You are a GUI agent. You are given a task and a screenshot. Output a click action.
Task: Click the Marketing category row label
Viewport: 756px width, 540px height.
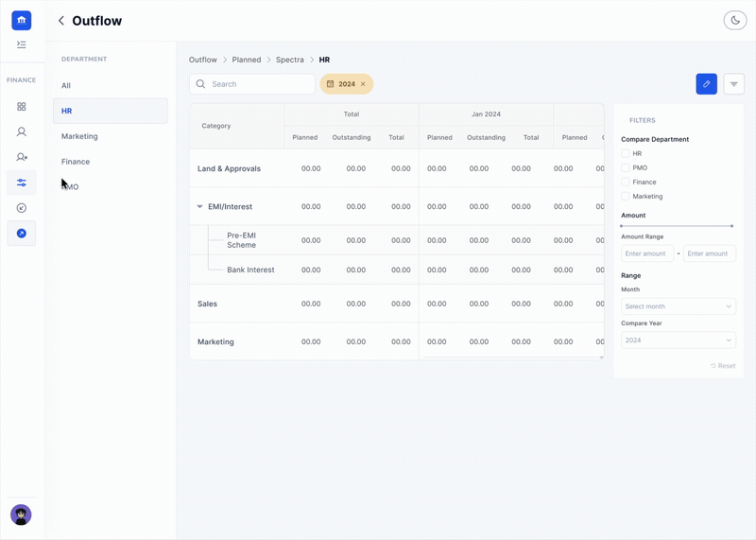[x=215, y=341]
